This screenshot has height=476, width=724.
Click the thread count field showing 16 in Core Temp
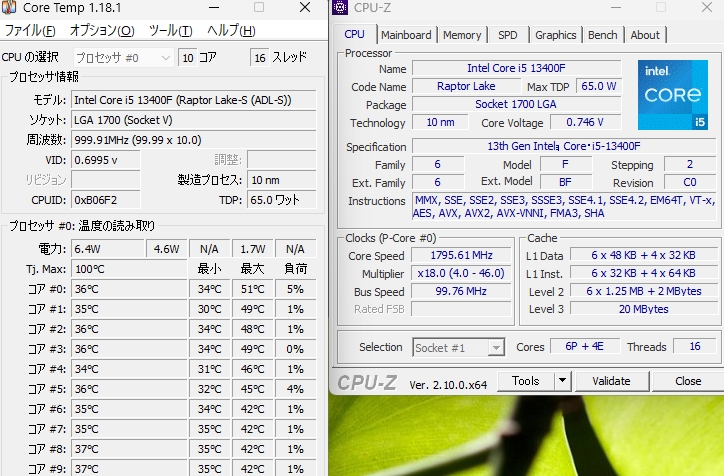260,58
